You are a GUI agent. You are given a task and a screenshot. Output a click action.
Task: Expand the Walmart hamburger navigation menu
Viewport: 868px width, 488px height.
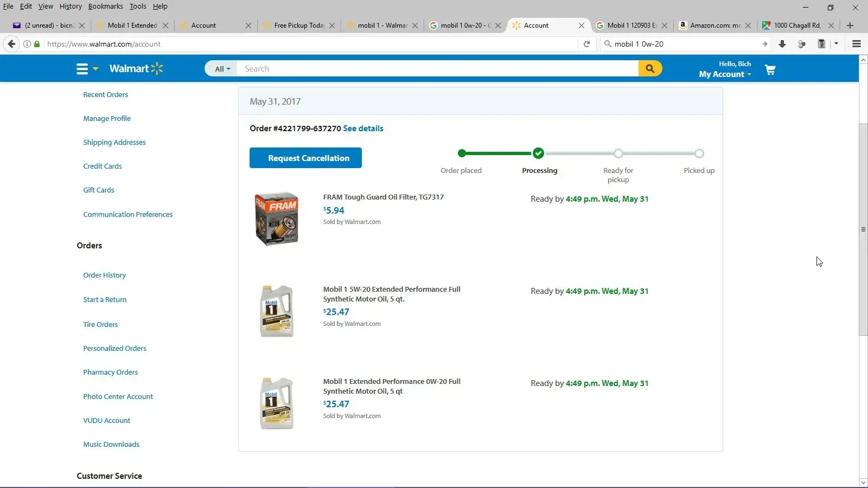87,69
